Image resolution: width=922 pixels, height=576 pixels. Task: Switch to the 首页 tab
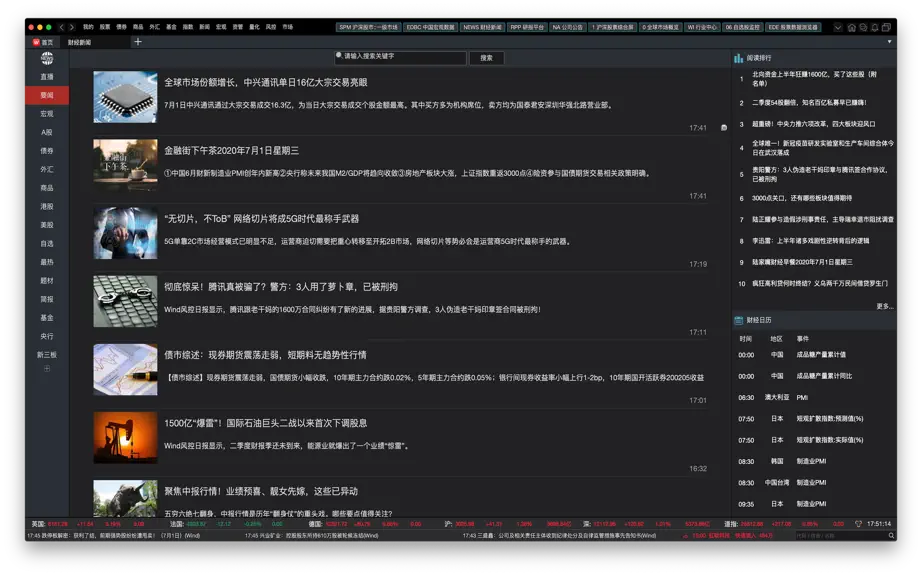44,42
